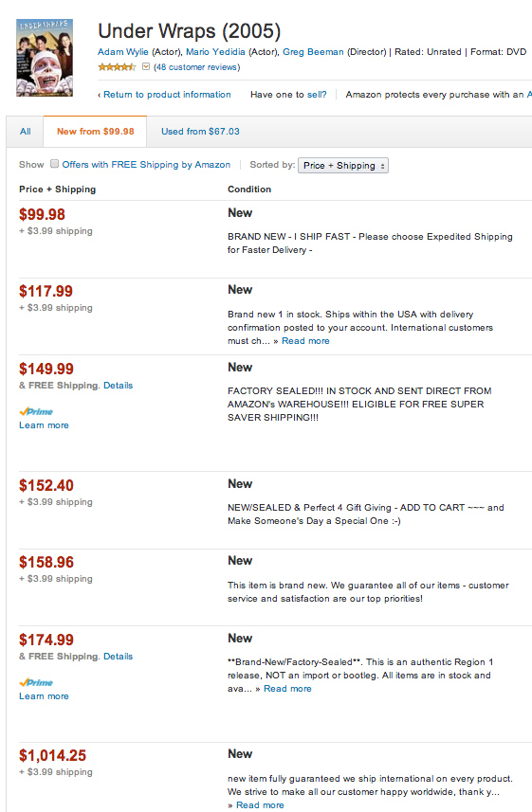Click the Prime logo under the $174.99 offer
The width and height of the screenshot is (532, 812).
click(36, 682)
